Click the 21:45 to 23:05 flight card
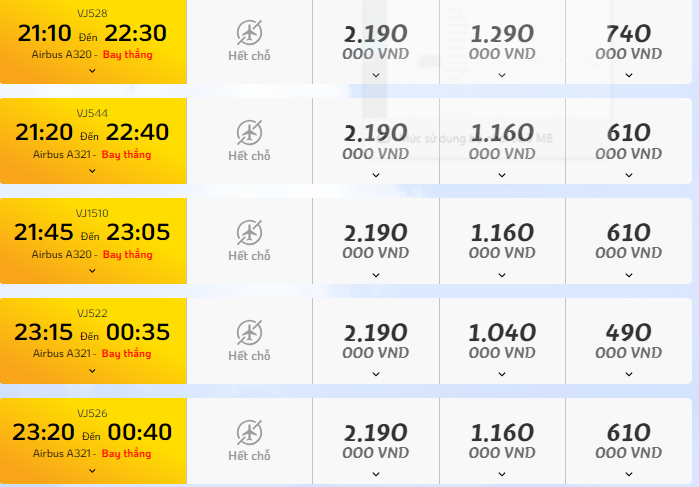 [x=93, y=241]
